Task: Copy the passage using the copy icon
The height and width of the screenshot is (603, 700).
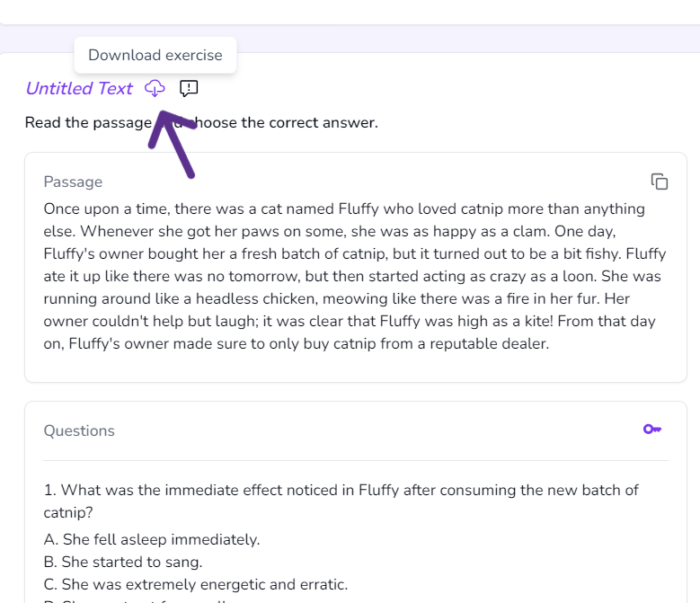Action: pos(660,182)
